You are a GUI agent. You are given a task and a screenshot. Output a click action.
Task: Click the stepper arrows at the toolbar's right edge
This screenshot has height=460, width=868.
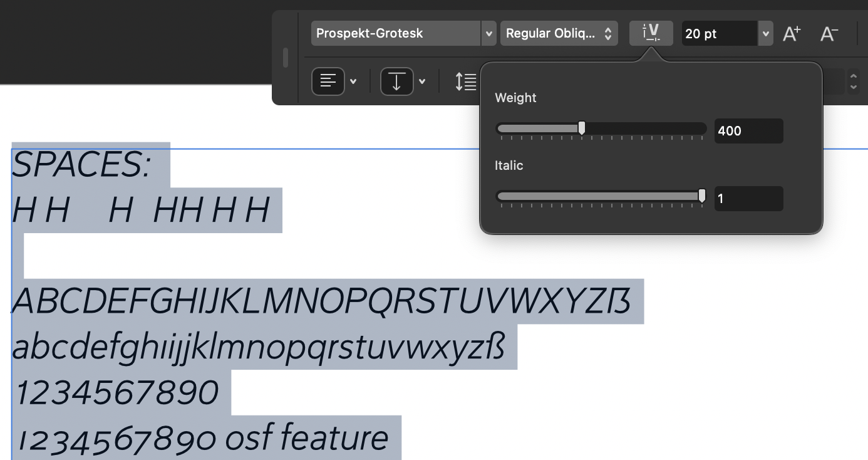click(853, 81)
